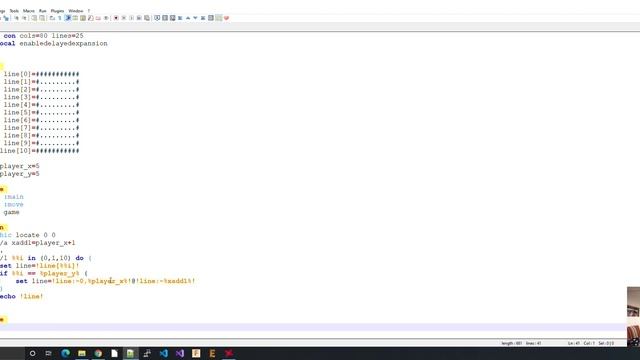
Task: Click the line[10]=########### row
Action: click(40, 151)
